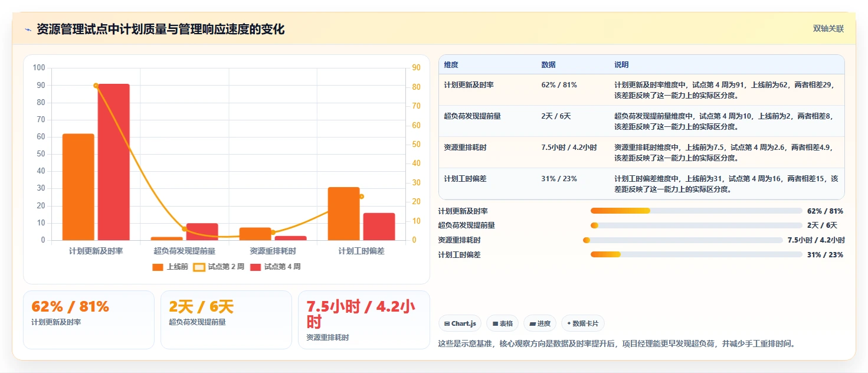Viewport: 868px width, 373px height.
Task: Toggle the 试点第 2 周 legend series
Action: click(219, 267)
